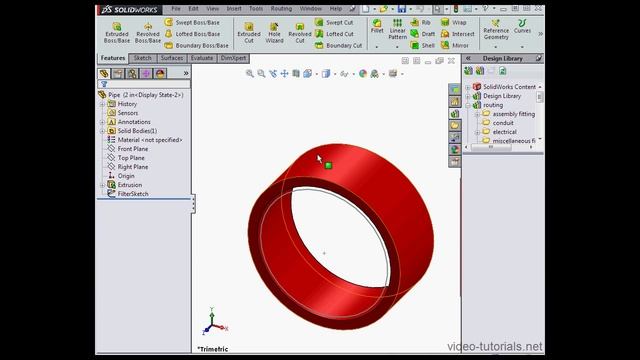Click the Section View icon
The image size is (640, 360).
pos(296,73)
